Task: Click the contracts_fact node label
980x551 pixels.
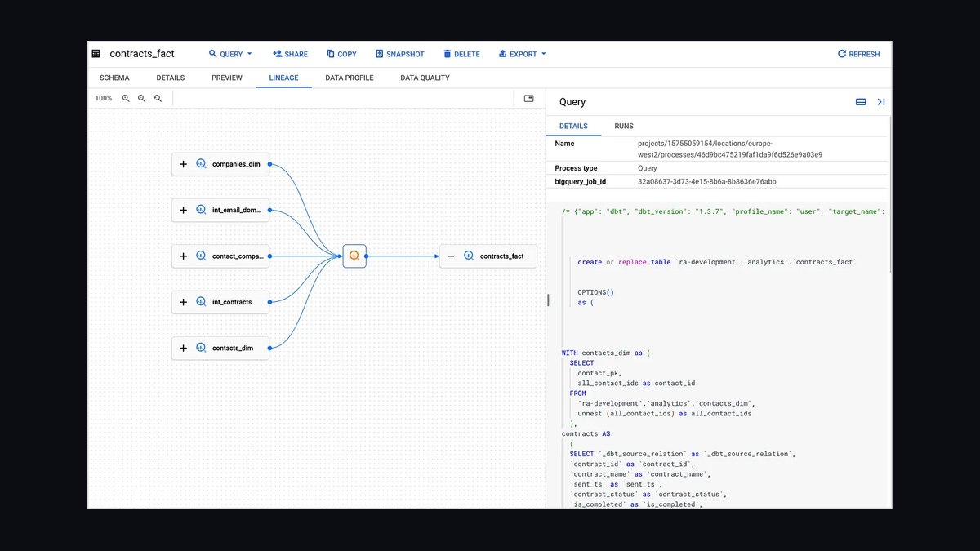Action: [x=501, y=256]
